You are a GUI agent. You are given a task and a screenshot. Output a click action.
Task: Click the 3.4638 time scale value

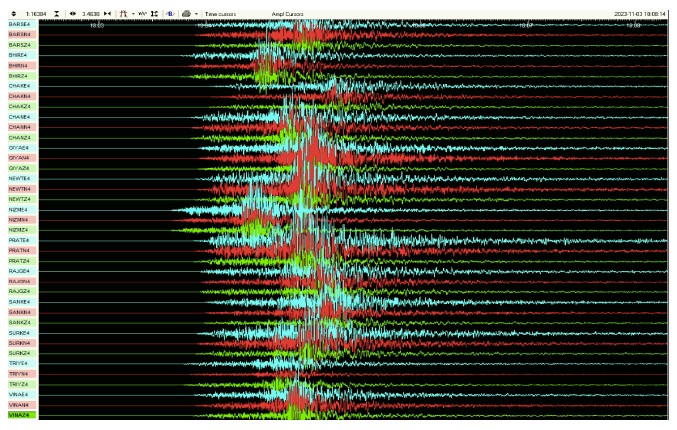(x=90, y=14)
